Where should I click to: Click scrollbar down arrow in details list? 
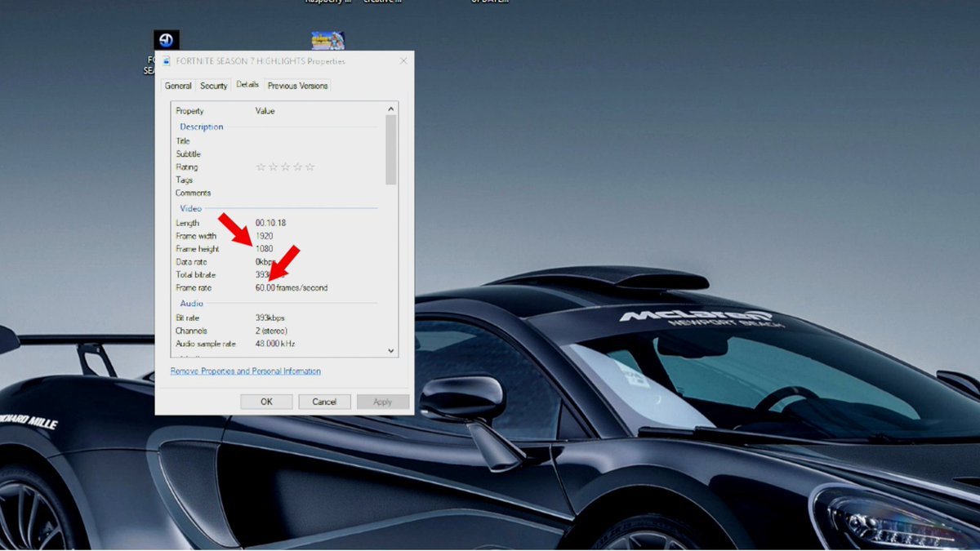coord(391,350)
